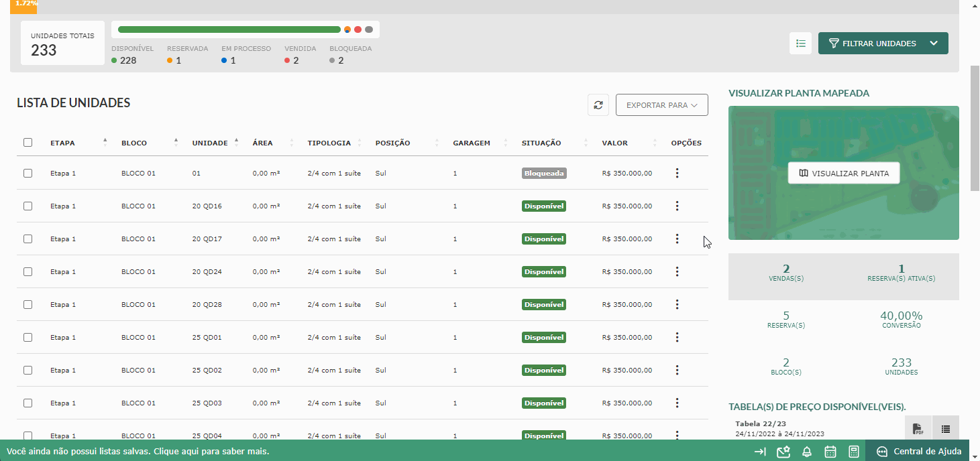Open options menu for unit 20 QD28
Screen dimensions: 980x461
(x=677, y=304)
